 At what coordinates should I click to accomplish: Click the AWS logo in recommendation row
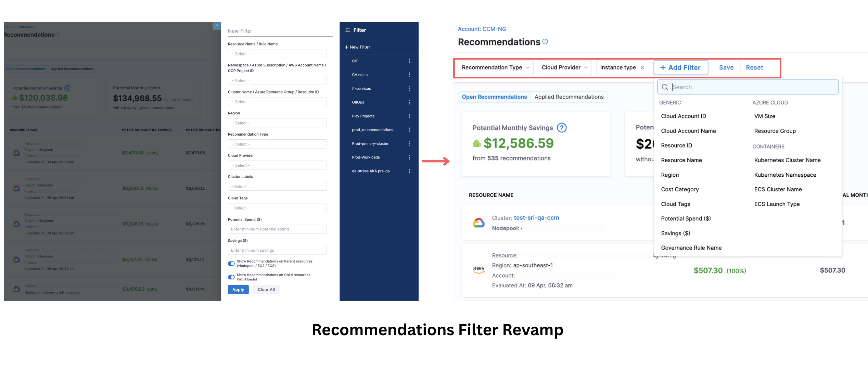point(478,270)
